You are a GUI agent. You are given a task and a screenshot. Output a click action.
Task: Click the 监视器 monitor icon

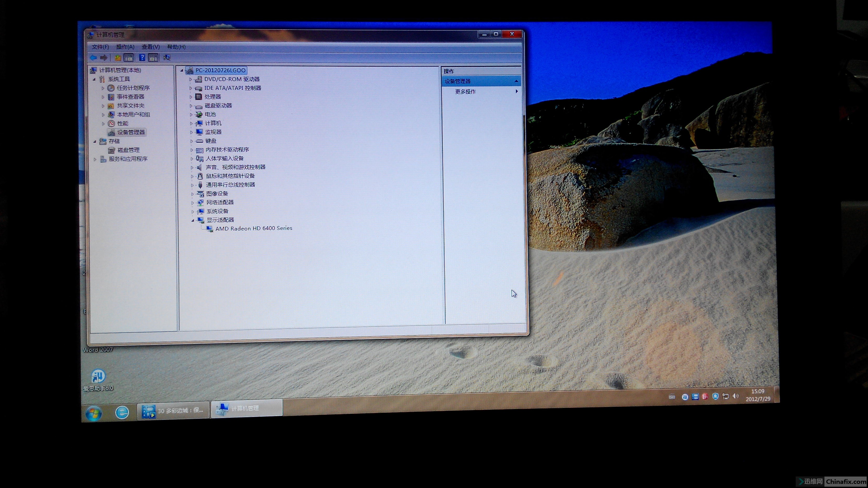pos(200,132)
